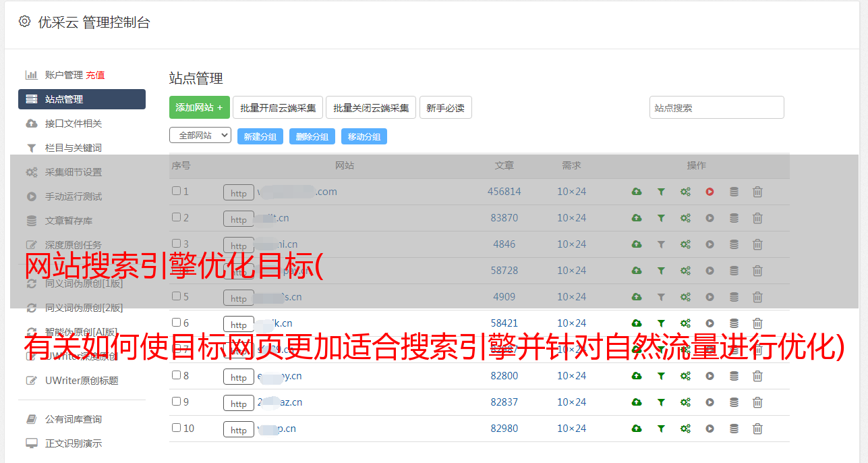
Task: Click 批量关闭云端采集 button
Action: point(371,107)
